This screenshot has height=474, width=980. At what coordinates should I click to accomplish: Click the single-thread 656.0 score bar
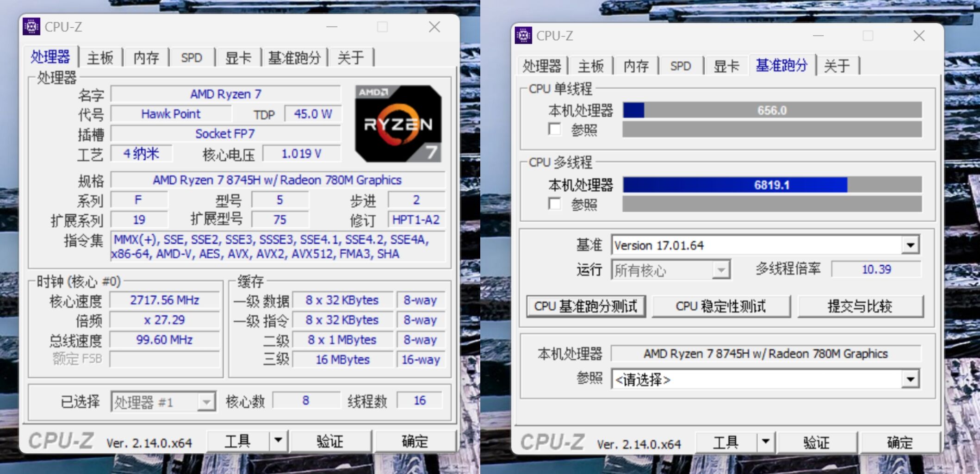pos(772,110)
